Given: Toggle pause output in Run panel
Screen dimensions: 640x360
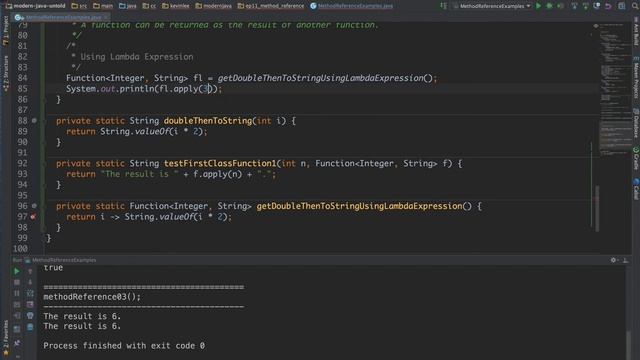Looking at the screenshot, I should click(x=17, y=293).
